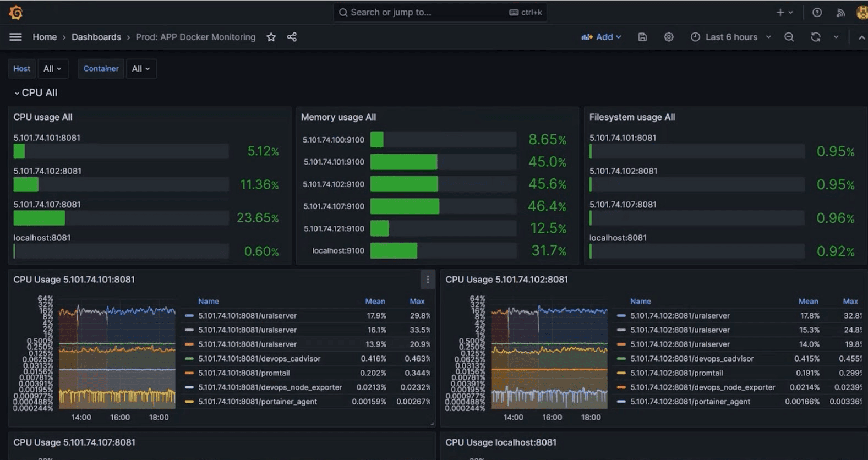Viewport: 868px width, 460px height.
Task: Open dashboard settings gear icon
Action: click(x=668, y=37)
